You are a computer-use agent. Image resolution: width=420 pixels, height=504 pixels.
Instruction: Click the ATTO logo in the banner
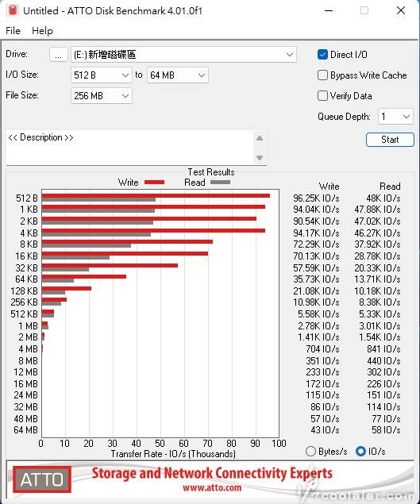(42, 479)
